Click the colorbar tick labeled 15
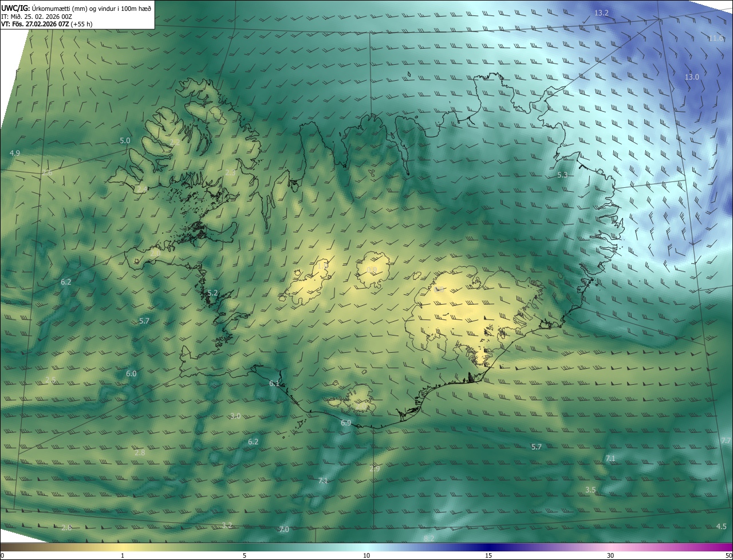This screenshot has width=733, height=560. pos(488,555)
